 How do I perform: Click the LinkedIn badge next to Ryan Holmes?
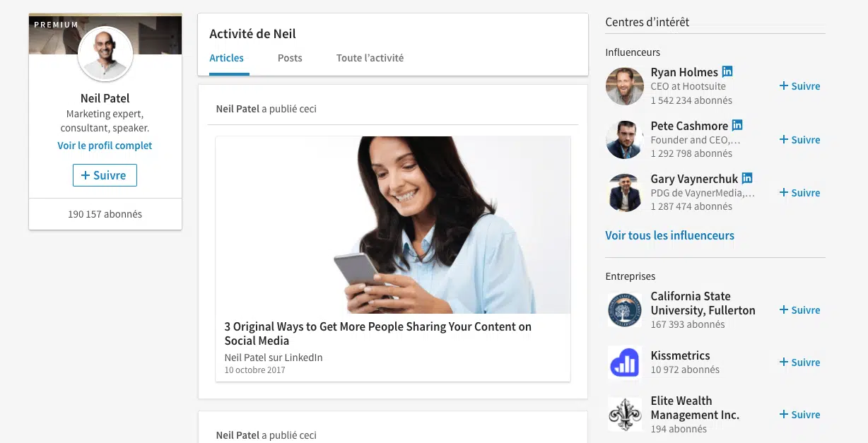(727, 71)
